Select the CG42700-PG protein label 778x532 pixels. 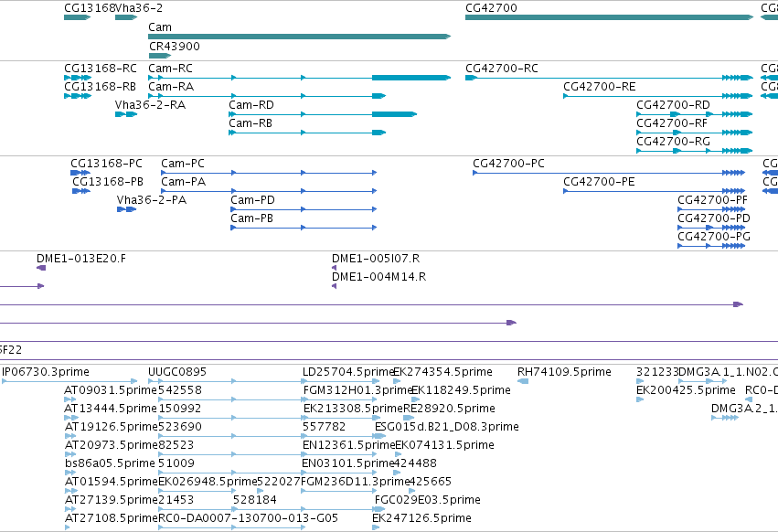(x=714, y=238)
